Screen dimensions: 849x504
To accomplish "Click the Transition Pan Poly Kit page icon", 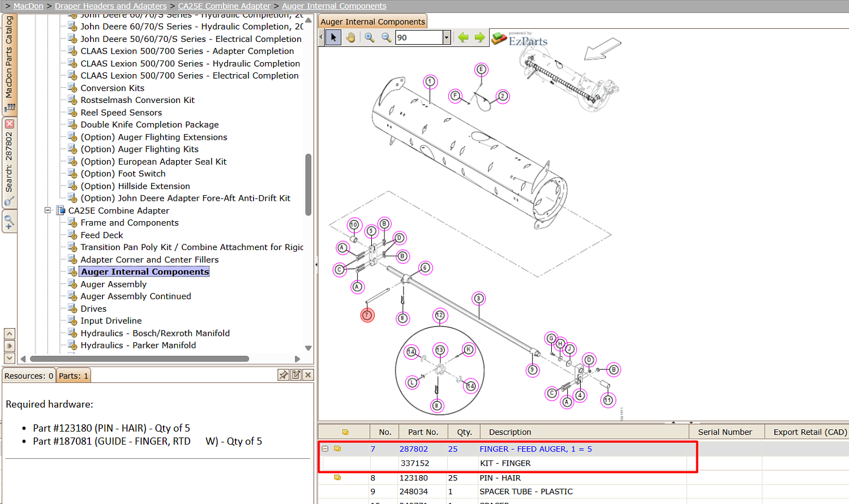I will [x=72, y=247].
